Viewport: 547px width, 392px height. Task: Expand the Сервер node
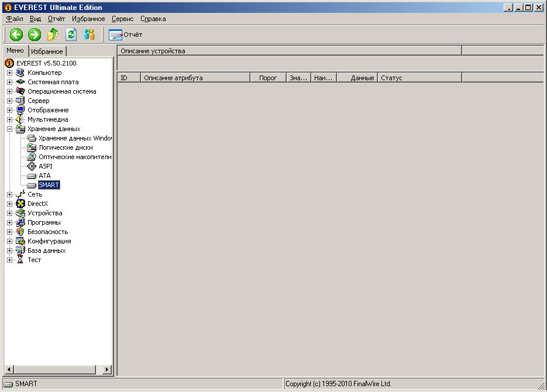pyautogui.click(x=10, y=101)
